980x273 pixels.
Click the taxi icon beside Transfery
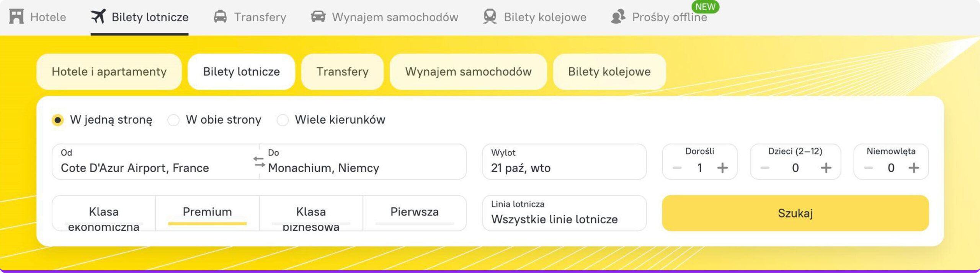(220, 17)
